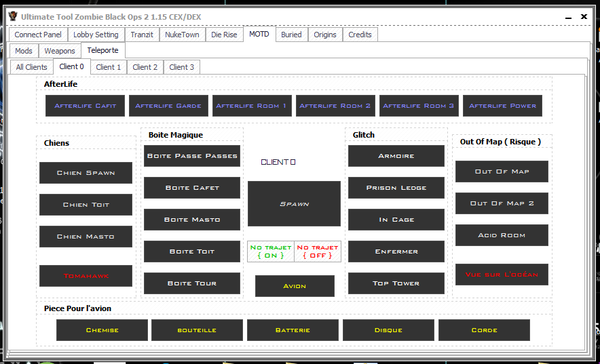
Task: Click the CLIENT 0 label
Action: coord(278,162)
